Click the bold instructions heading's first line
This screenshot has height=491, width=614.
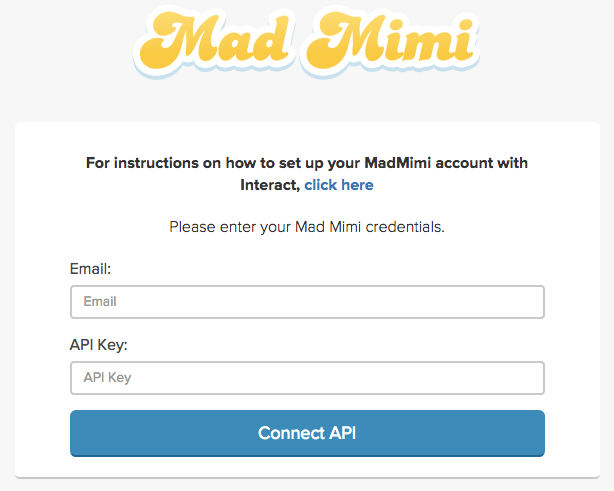pos(306,163)
